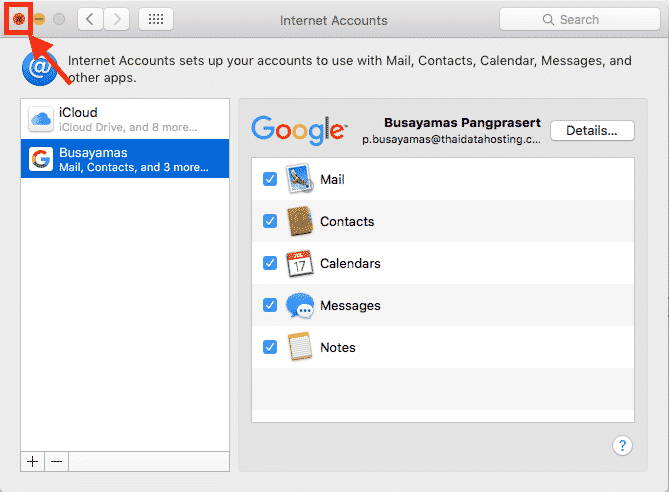The width and height of the screenshot is (669, 492).
Task: Uncheck the Mail checkbox
Action: pos(270,179)
